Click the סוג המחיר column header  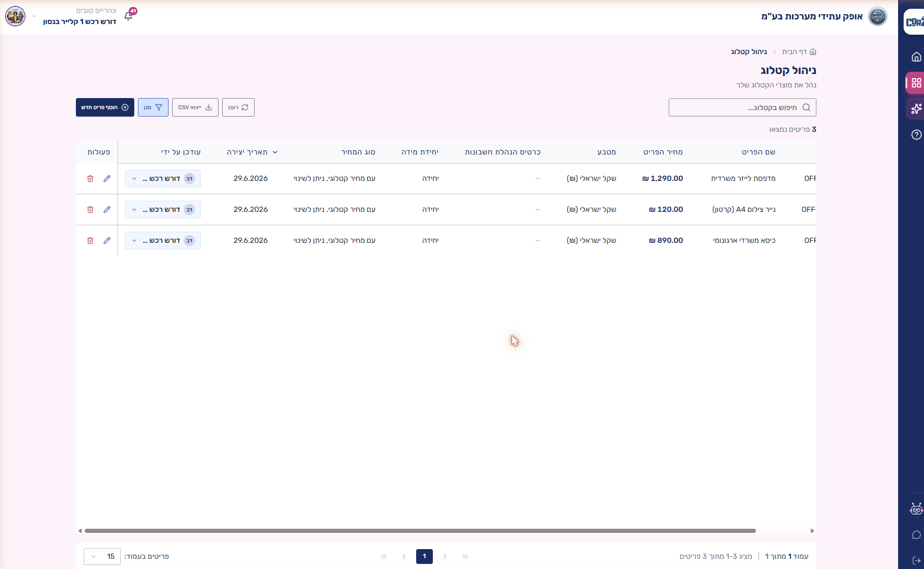coord(358,152)
